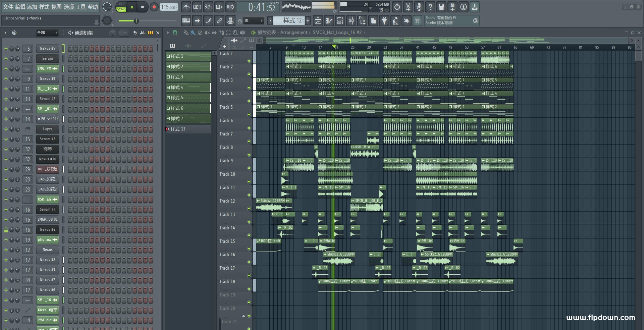This screenshot has height=330, width=644.
Task: Click the record button in transport
Action: 154,7
